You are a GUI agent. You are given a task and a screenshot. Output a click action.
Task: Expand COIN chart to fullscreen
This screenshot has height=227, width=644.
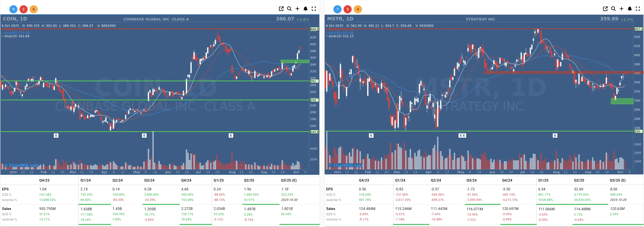click(314, 9)
